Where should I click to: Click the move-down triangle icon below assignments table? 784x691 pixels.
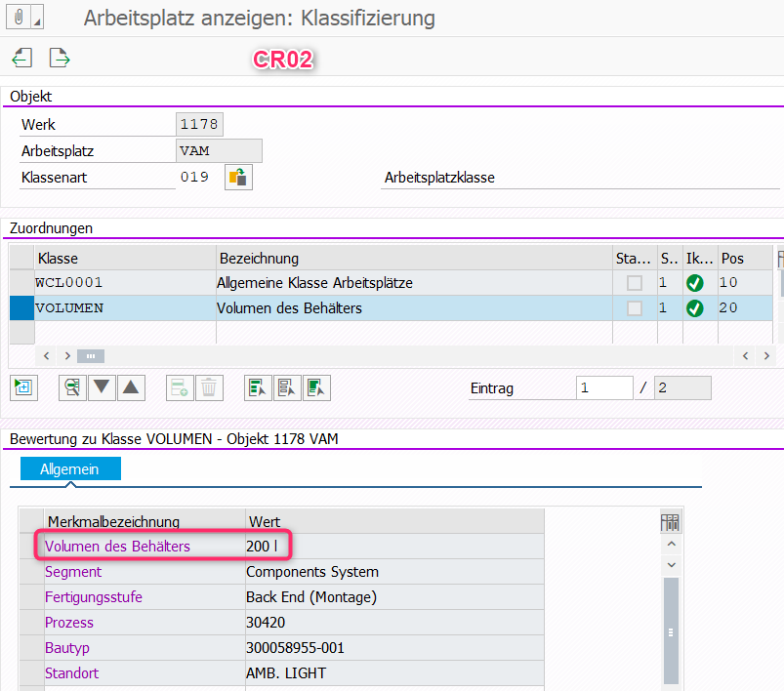[x=102, y=387]
